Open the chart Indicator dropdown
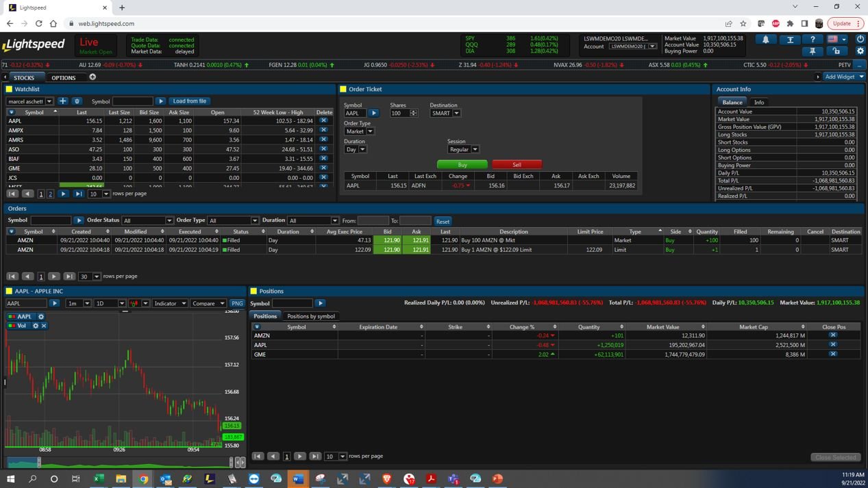The height and width of the screenshot is (488, 868). 170,303
